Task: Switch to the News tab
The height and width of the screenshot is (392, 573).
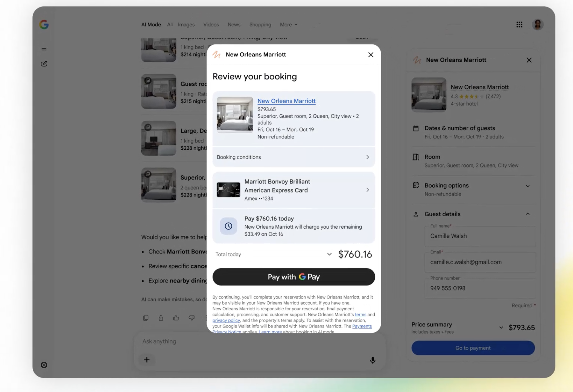Action: tap(234, 24)
